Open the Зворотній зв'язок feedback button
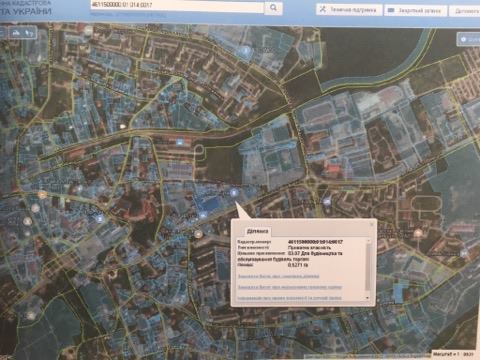Viewport: 480px width, 360px height. [x=415, y=10]
